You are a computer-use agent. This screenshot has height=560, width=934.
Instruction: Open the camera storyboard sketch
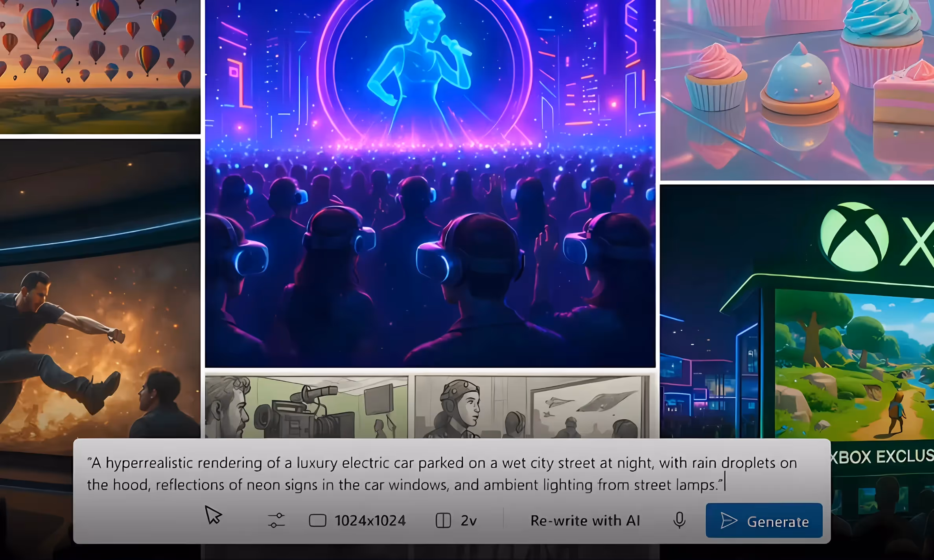(x=306, y=407)
